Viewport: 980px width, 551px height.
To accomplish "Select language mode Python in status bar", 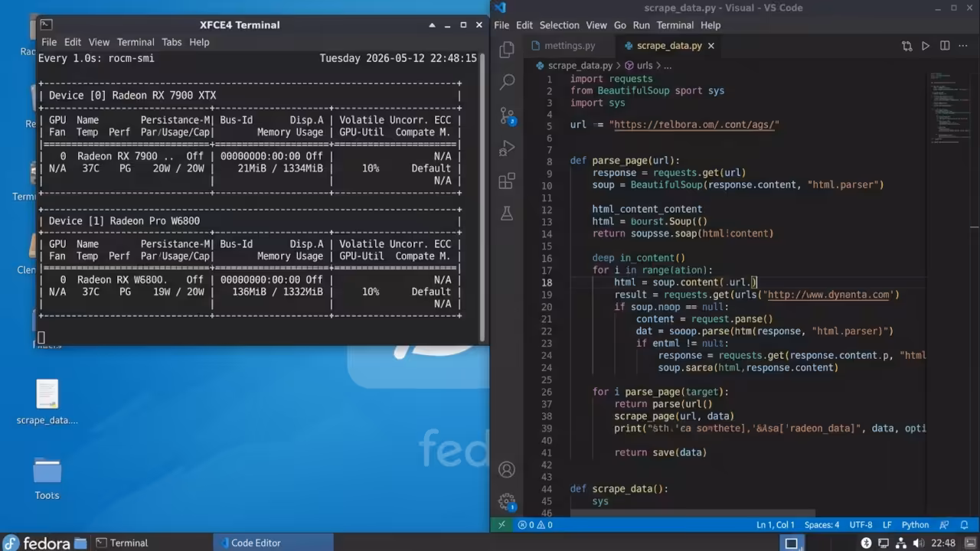I will [915, 525].
